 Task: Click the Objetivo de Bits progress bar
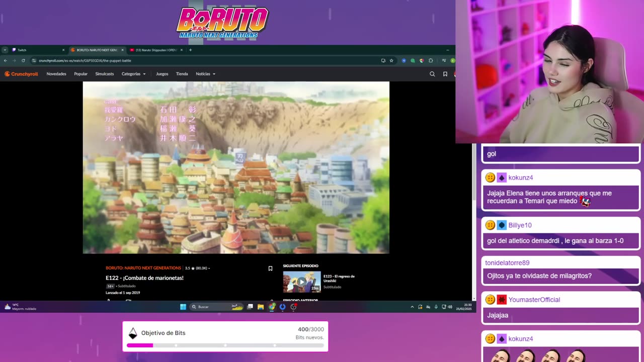coord(225,345)
